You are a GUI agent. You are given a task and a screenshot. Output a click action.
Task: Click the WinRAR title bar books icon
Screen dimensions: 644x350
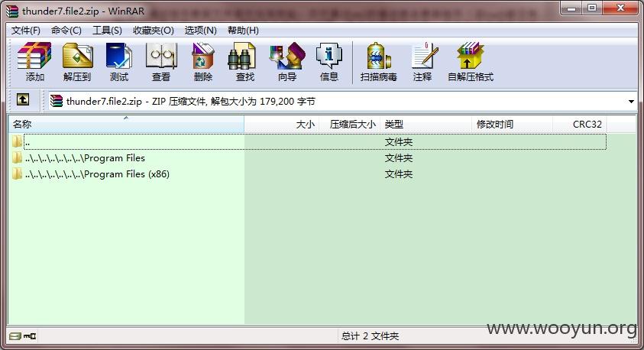coord(12,11)
